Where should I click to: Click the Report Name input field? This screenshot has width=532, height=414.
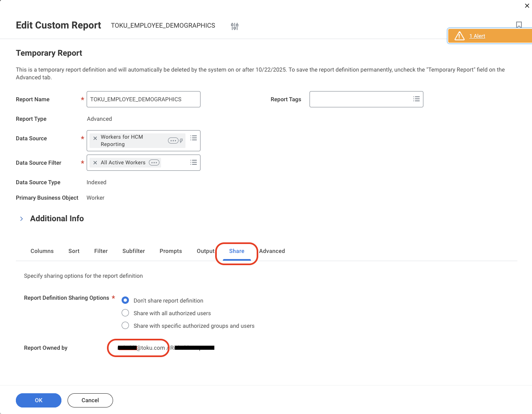[x=144, y=99]
